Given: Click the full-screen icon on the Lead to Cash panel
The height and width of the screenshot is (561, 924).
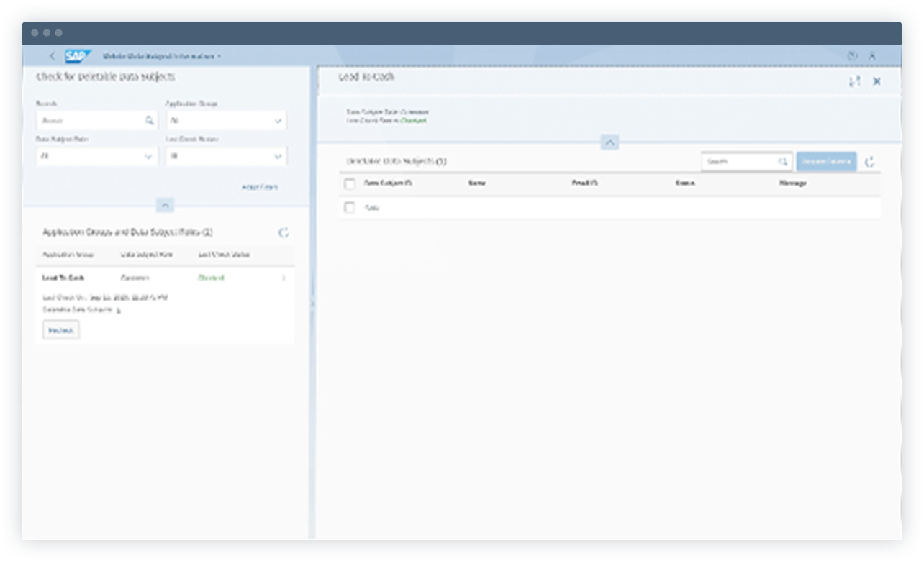Looking at the screenshot, I should pyautogui.click(x=855, y=81).
